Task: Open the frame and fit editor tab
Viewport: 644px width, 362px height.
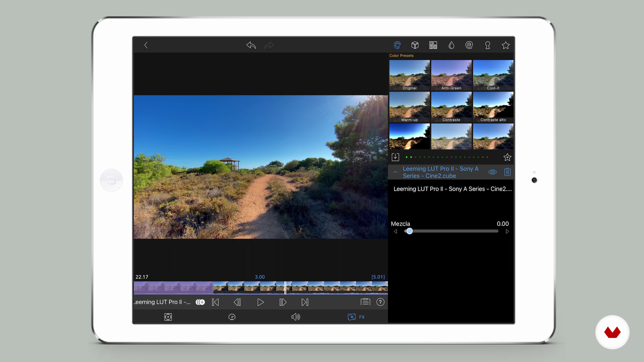Action: (168, 317)
